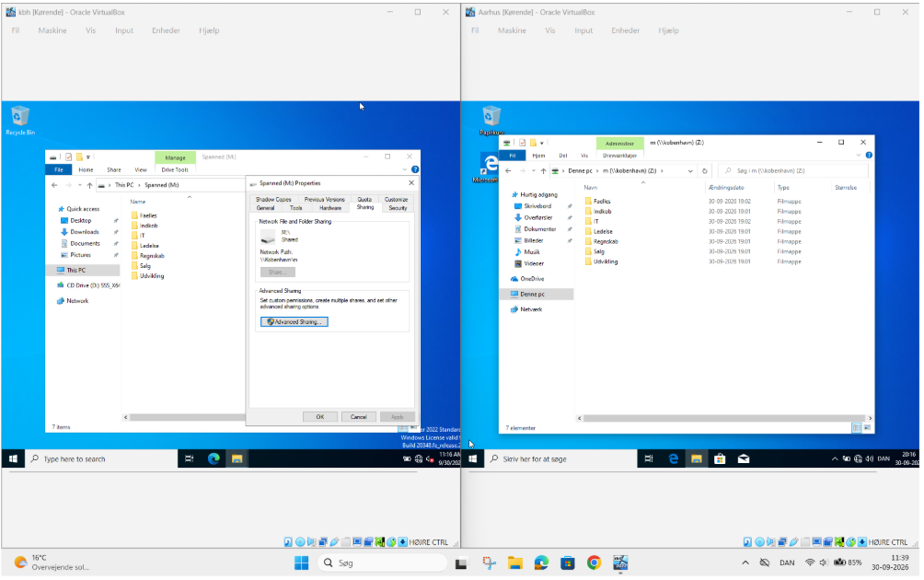Click File Explorer icon in kbh VM taskbar

237,458
